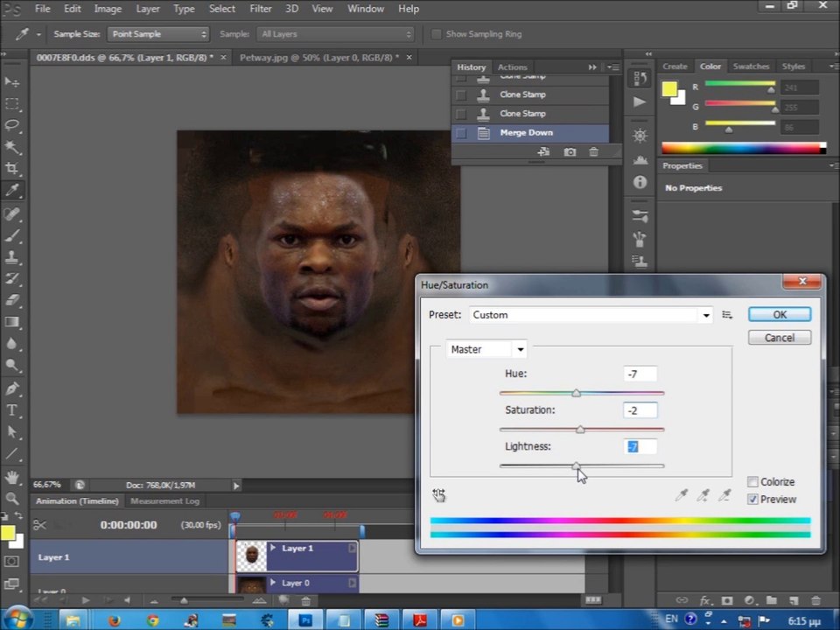
Task: Select the Move tool
Action: [x=11, y=81]
